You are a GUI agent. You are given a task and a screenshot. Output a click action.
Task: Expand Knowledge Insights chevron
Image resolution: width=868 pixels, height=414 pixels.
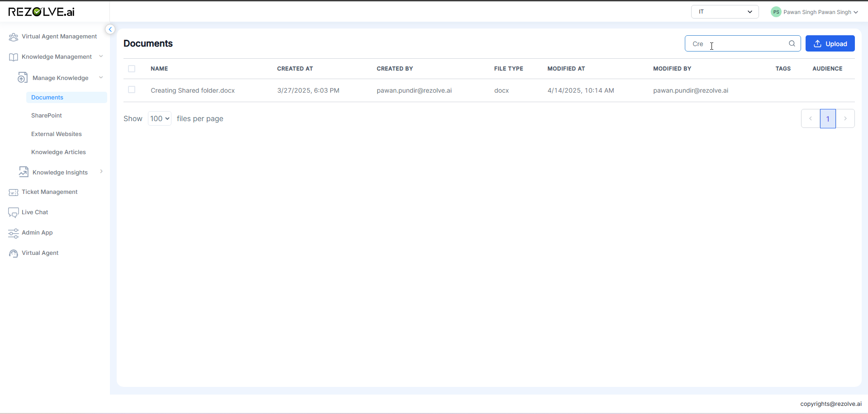[x=101, y=171]
